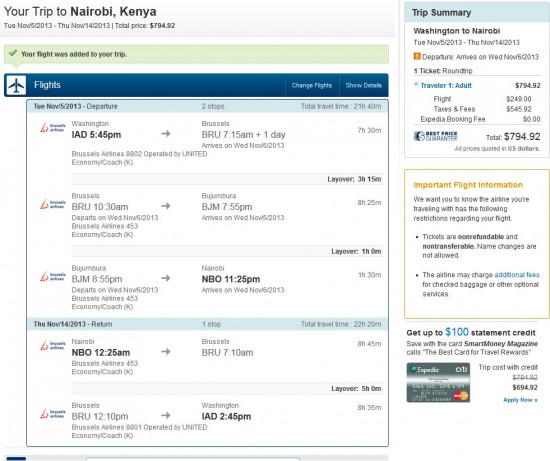Click the orange departure alert icon
Image resolution: width=550 pixels, height=461 pixels.
417,56
